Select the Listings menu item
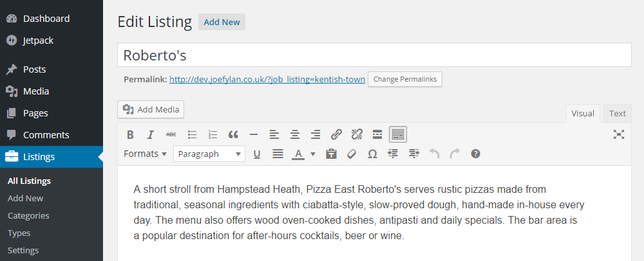This screenshot has width=644, height=261. (52, 157)
